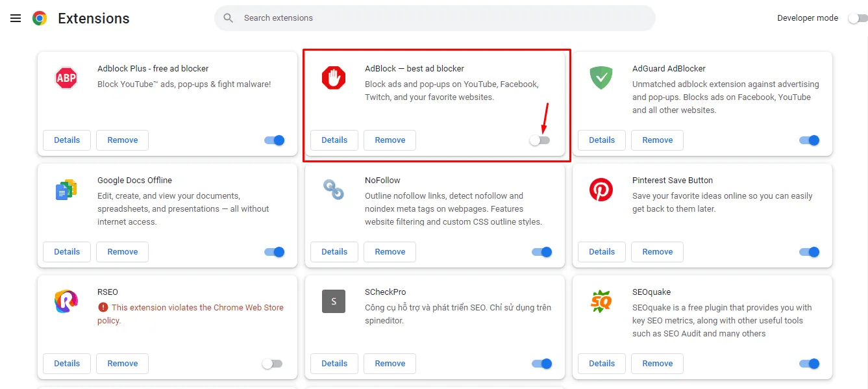Remove the NoFollow extension
This screenshot has height=389, width=868.
coord(390,252)
